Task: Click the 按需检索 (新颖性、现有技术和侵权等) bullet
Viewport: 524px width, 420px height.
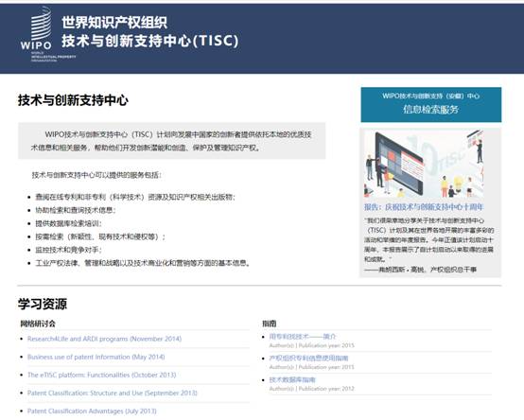Action: [100, 236]
